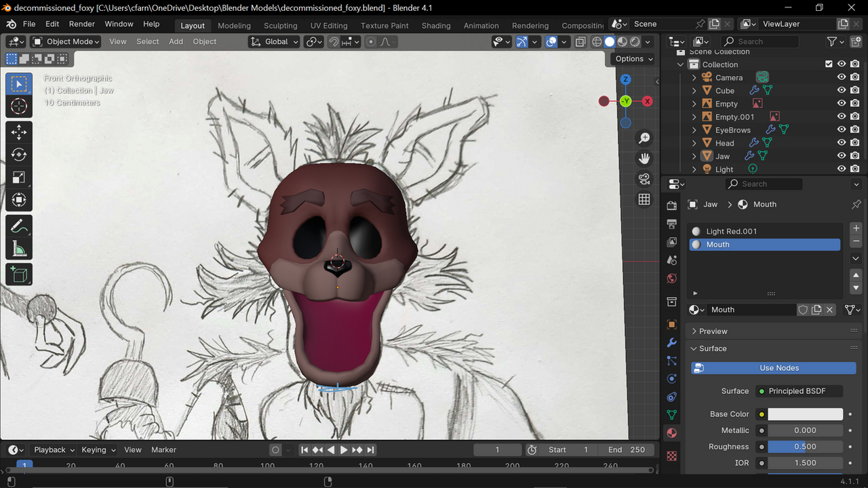Collapse the Collection in outliner
Screen dimensions: 868x488
(681, 64)
